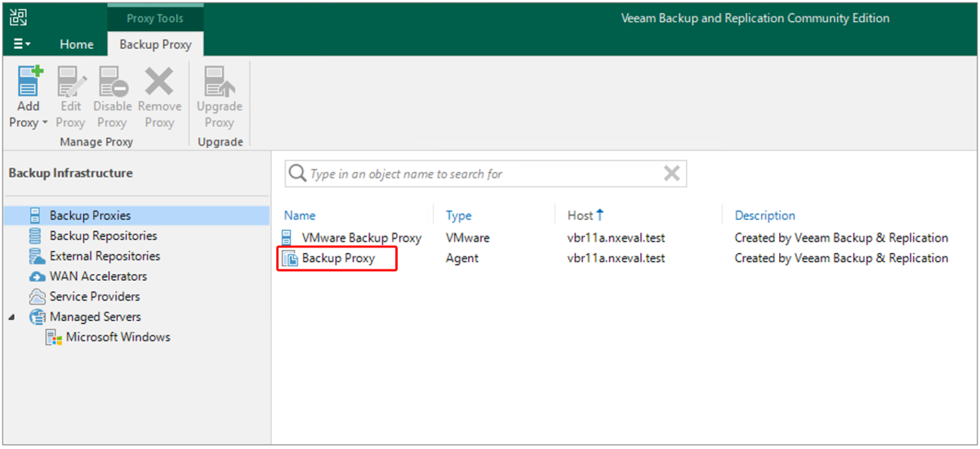Click the Disable Proxy ribbon button

(112, 98)
